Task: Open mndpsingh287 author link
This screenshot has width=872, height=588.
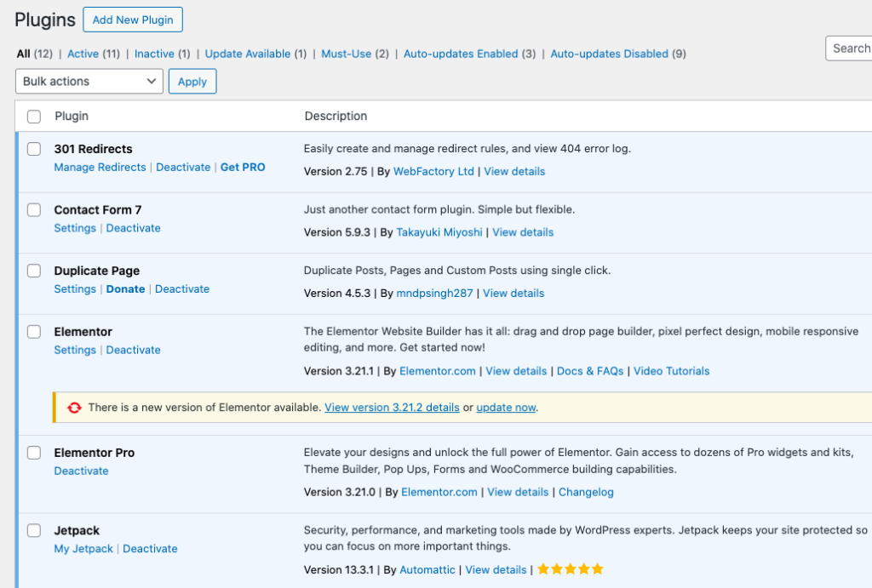Action: (x=434, y=293)
